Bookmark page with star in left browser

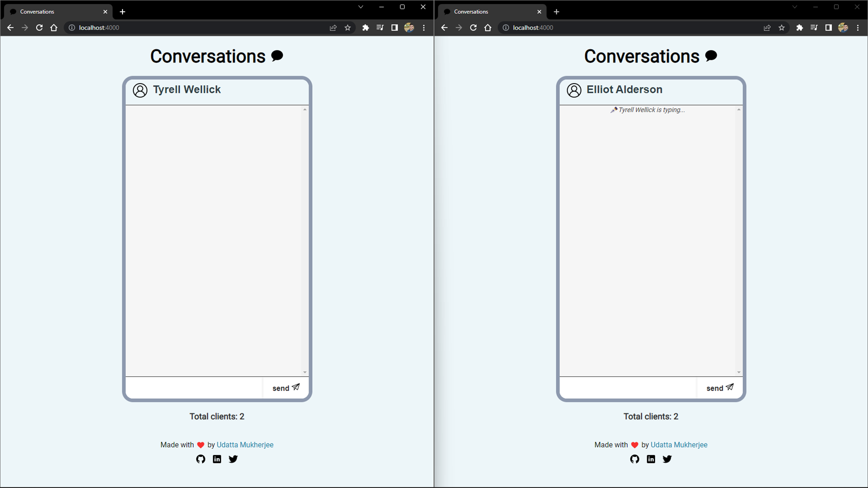347,28
